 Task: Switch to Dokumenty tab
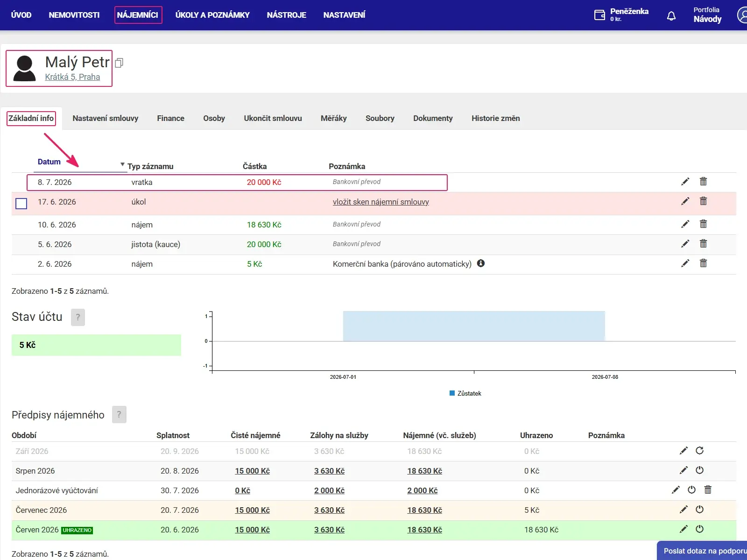coord(433,118)
